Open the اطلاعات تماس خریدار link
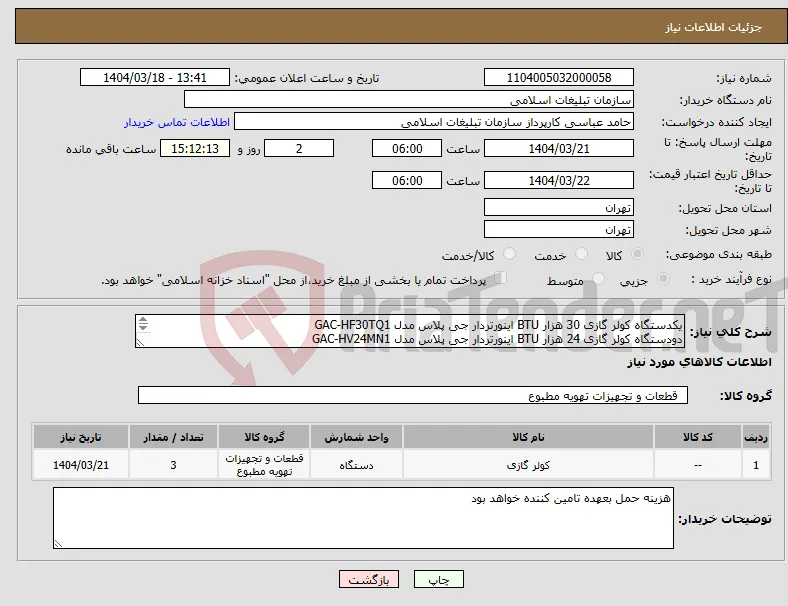The width and height of the screenshot is (788, 606). [177, 122]
